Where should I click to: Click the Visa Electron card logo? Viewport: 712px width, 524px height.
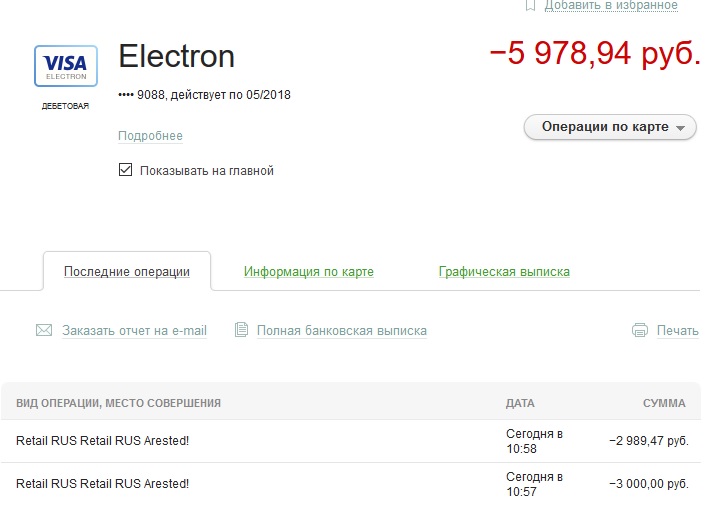pyautogui.click(x=66, y=66)
